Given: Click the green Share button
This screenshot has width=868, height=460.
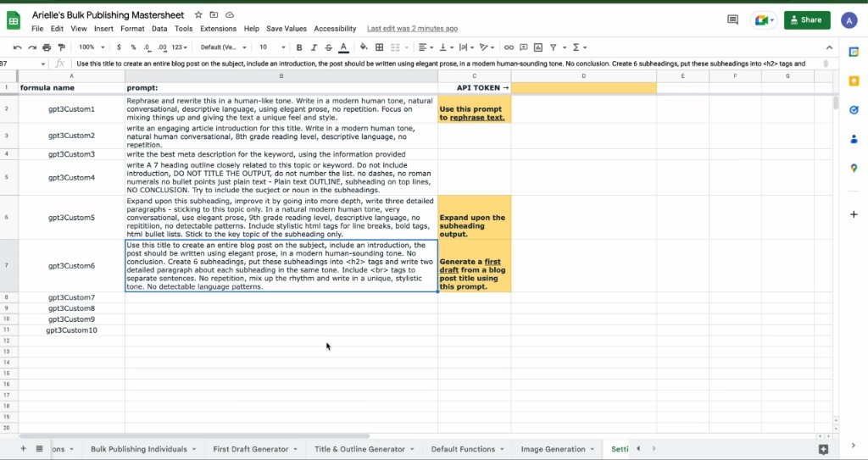Looking at the screenshot, I should point(807,20).
